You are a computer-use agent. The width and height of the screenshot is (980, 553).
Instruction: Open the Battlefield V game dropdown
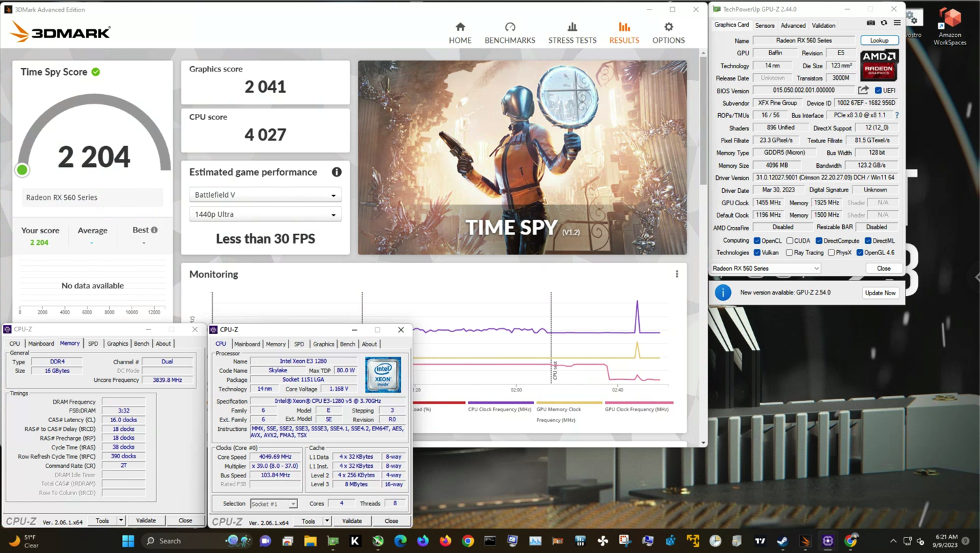point(265,195)
